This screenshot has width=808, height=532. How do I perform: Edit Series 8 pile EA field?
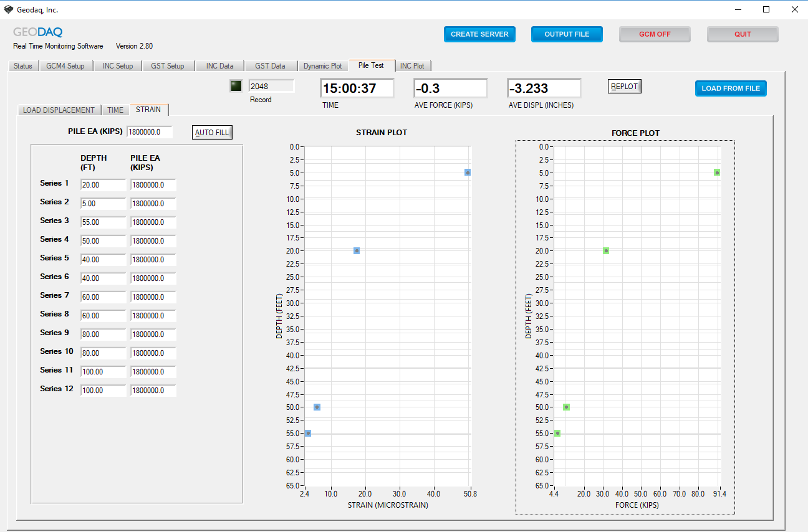[x=153, y=316]
